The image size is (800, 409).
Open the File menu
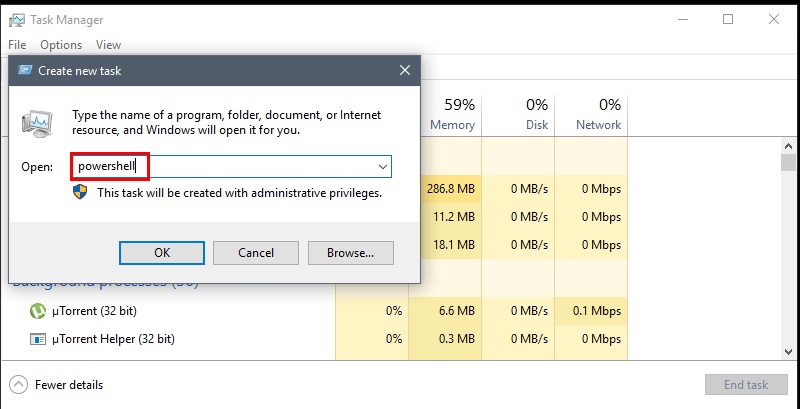click(17, 45)
